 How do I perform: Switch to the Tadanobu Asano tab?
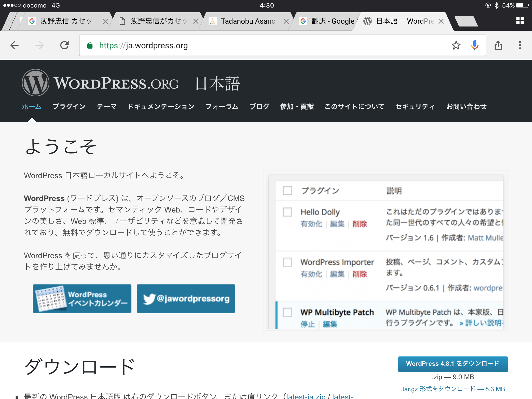coord(245,21)
